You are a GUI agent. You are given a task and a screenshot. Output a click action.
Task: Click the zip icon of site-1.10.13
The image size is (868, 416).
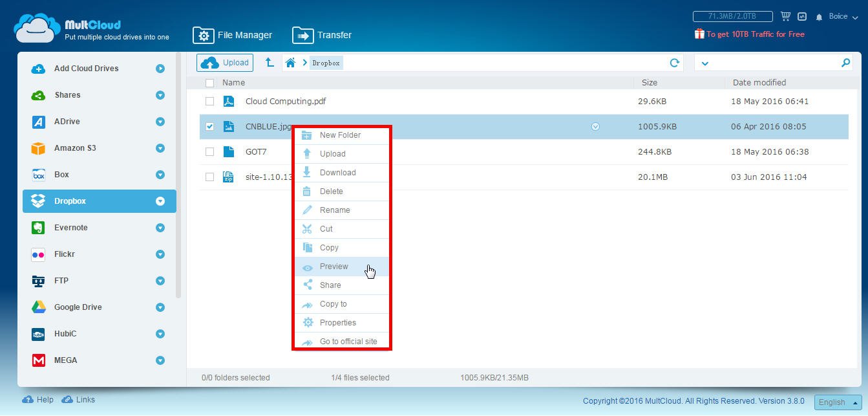[x=228, y=177]
